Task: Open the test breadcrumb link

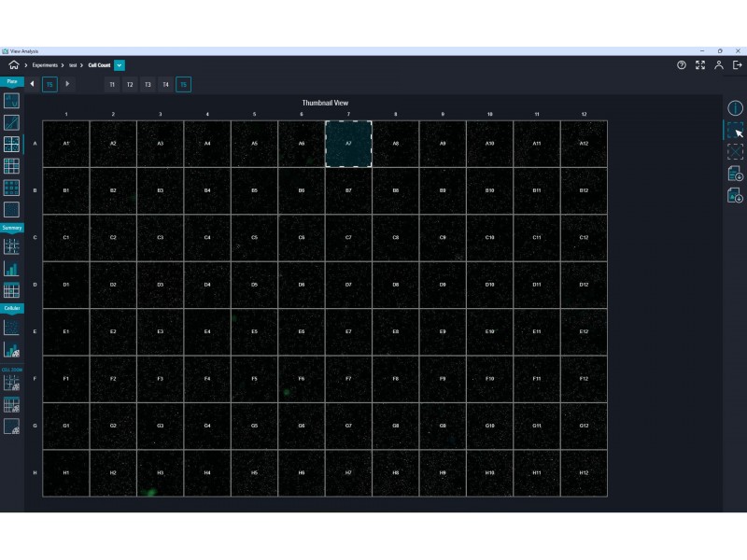Action: pyautogui.click(x=73, y=65)
